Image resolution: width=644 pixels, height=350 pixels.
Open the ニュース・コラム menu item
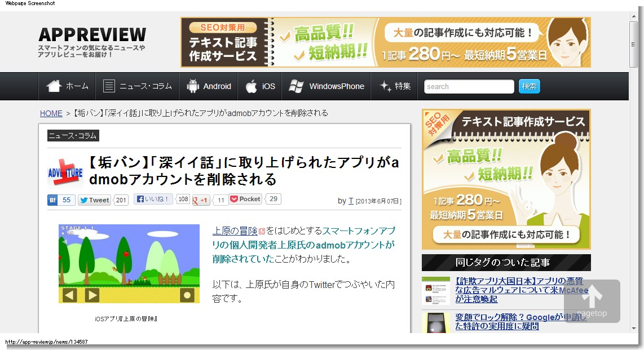point(137,86)
